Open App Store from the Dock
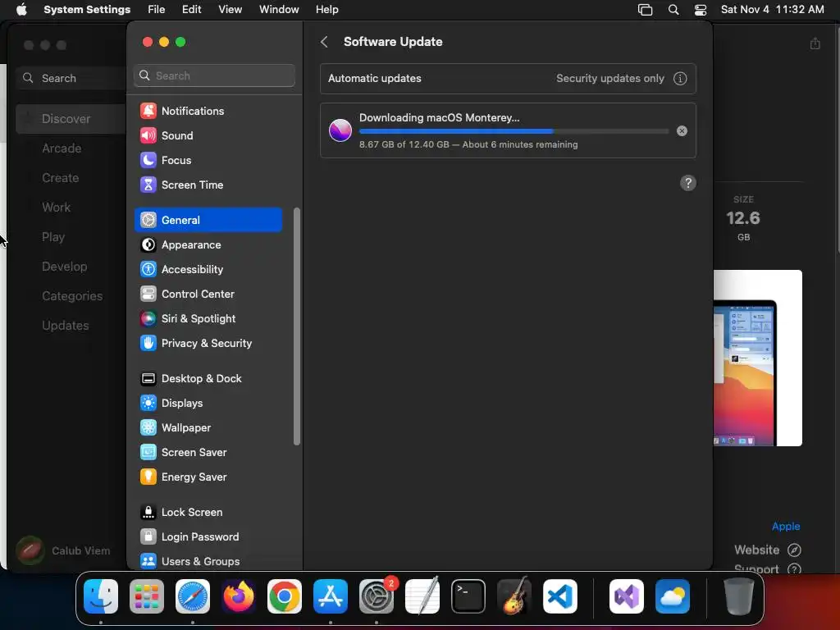Viewport: 840px width, 630px height. click(x=331, y=596)
